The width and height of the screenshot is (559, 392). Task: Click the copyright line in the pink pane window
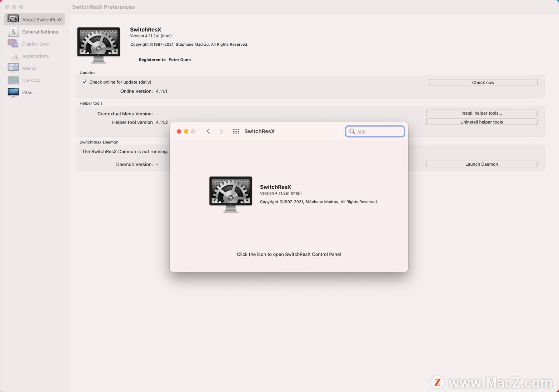click(x=319, y=202)
